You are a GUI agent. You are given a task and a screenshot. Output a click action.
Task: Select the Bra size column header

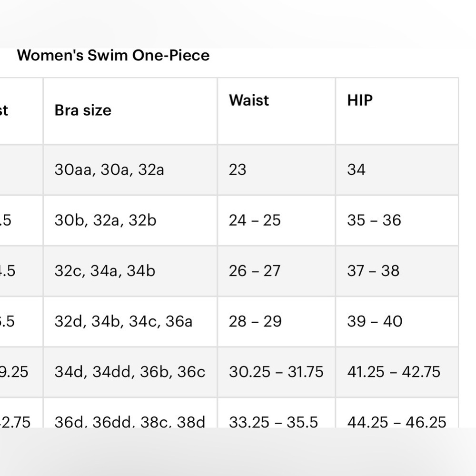pyautogui.click(x=83, y=110)
